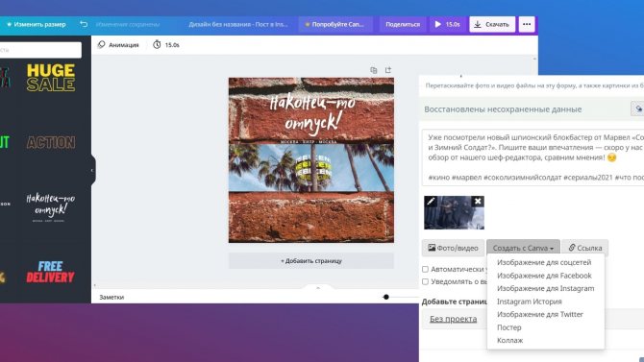The width and height of the screenshot is (644, 362).
Task: Click the search box in left panel
Action: coord(40,50)
